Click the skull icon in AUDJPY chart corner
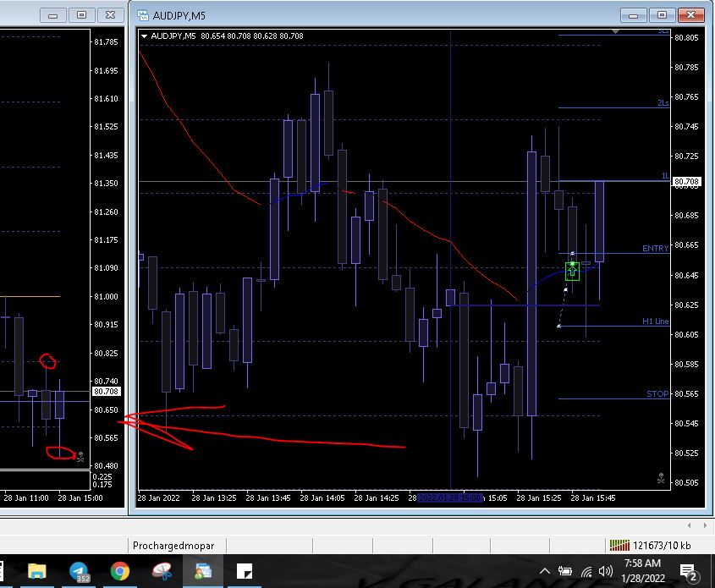Viewport: 715px width, 588px height. (x=660, y=479)
